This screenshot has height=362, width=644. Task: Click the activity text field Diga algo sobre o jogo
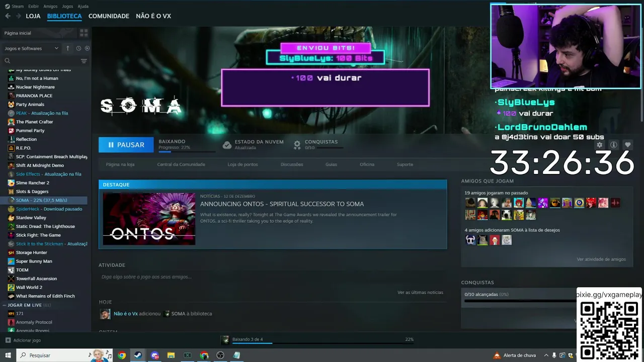pyautogui.click(x=272, y=277)
